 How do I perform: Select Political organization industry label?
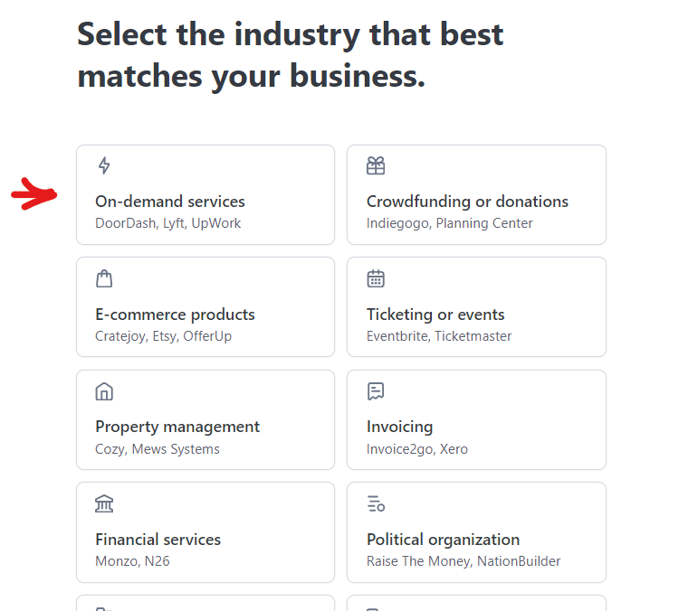443,540
